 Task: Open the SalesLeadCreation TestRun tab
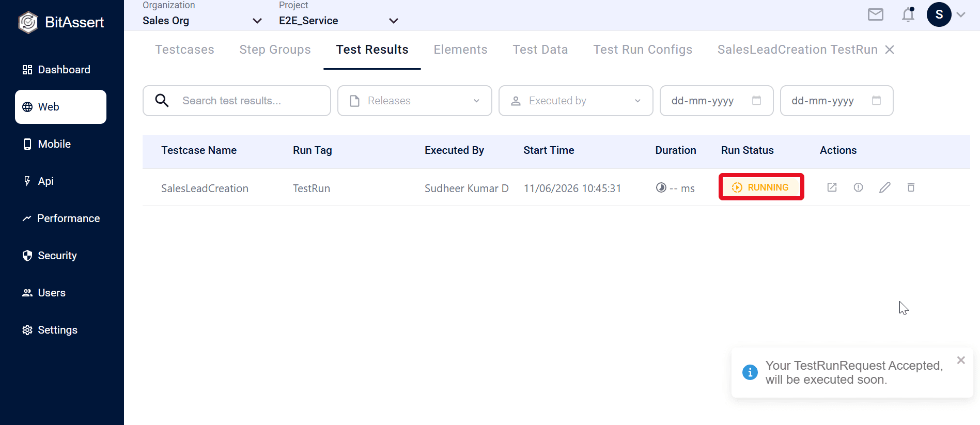point(797,50)
